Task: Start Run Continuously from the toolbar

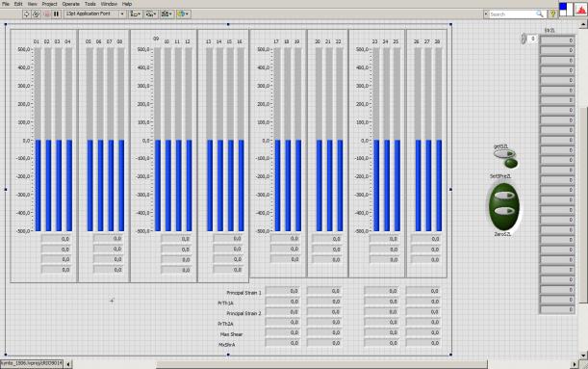Action: [x=37, y=14]
